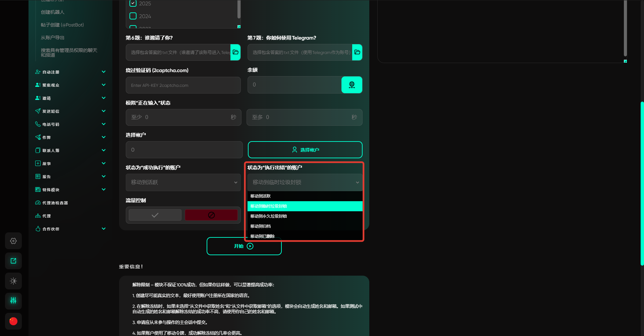Open folder browser for question 6 file
644x336 pixels.
(235, 52)
